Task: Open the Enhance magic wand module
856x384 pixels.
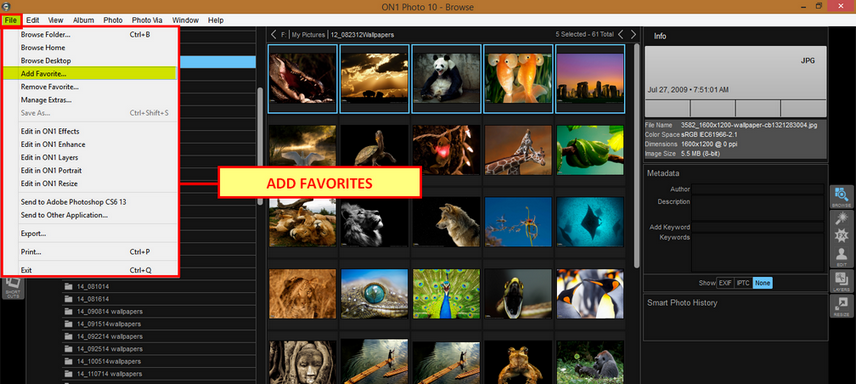Action: 841,218
